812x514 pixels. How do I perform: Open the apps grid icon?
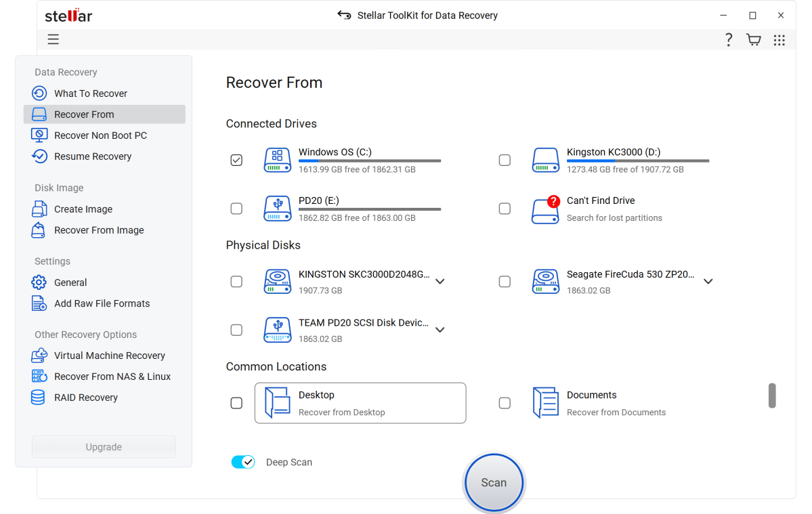pos(779,40)
